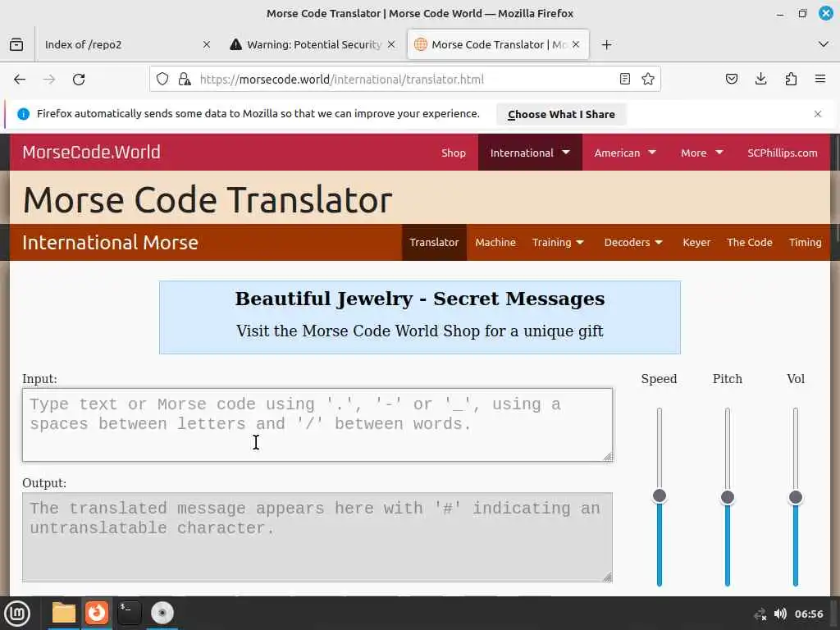The width and height of the screenshot is (840, 630).
Task: List all tabs chevron
Action: (x=824, y=44)
